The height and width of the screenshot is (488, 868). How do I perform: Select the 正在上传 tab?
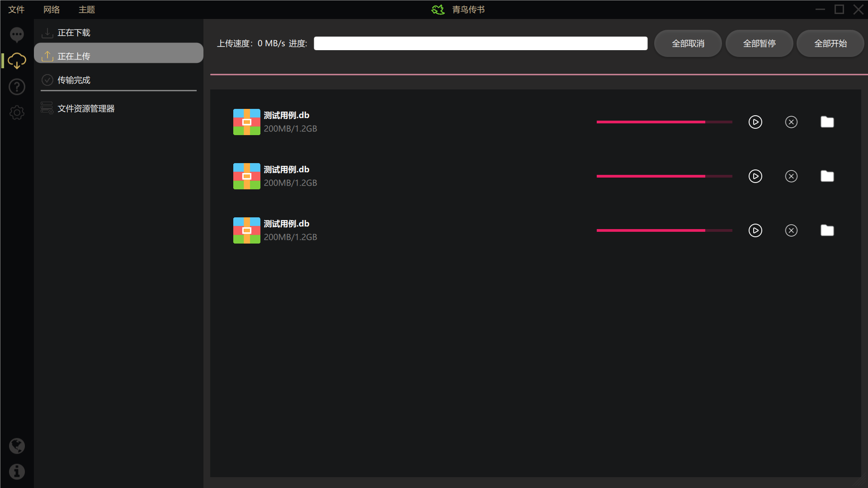(x=118, y=53)
